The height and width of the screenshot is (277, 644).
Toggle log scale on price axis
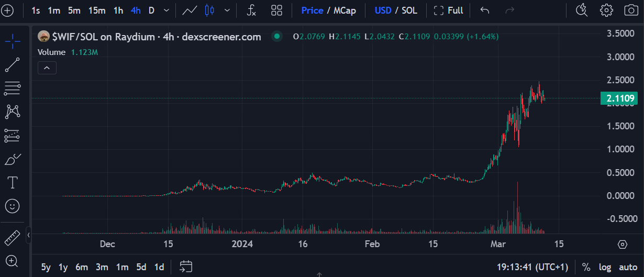605,267
